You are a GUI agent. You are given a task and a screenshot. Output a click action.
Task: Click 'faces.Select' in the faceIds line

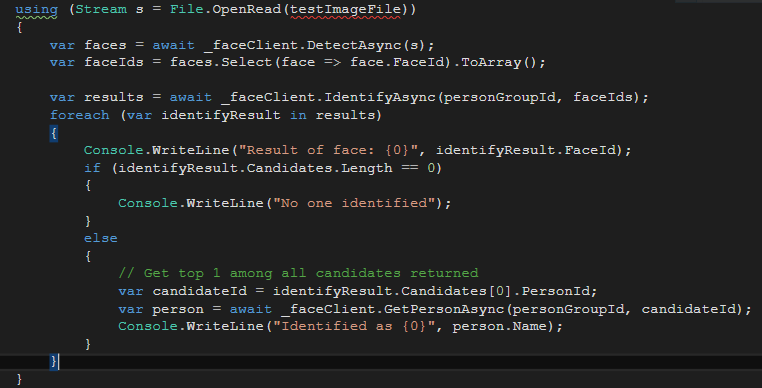click(221, 63)
